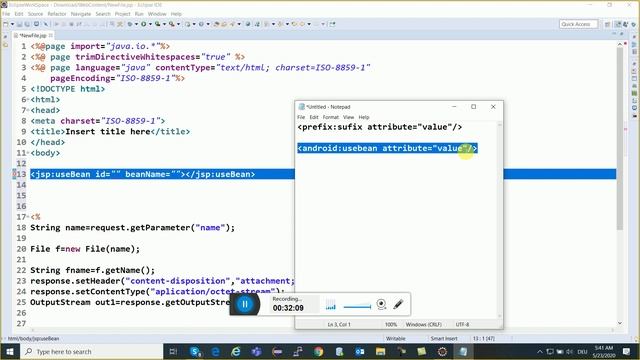Open Eclipse Refactor menu
Screen dimensions: 640x360
(x=57, y=14)
